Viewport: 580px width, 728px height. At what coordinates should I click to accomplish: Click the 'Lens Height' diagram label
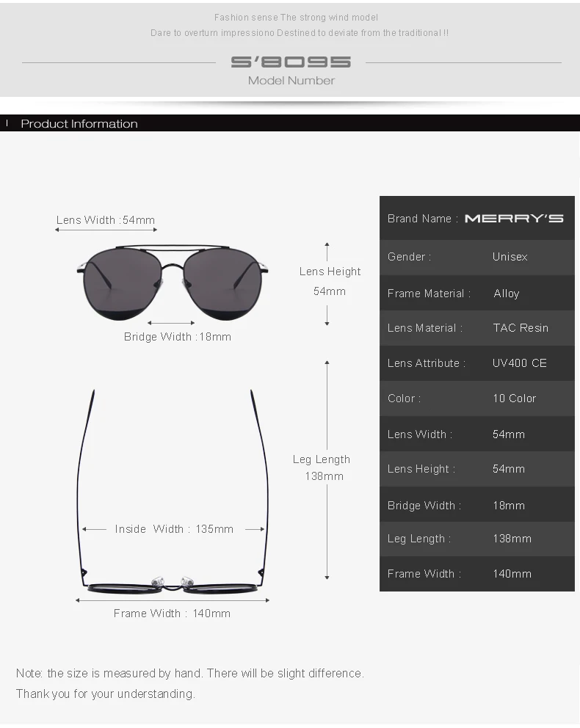330,272
